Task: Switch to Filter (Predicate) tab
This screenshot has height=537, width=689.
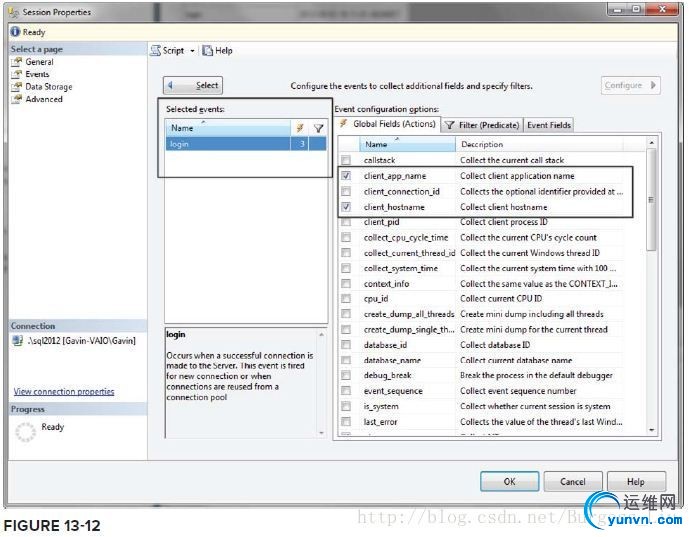Action: click(x=482, y=125)
